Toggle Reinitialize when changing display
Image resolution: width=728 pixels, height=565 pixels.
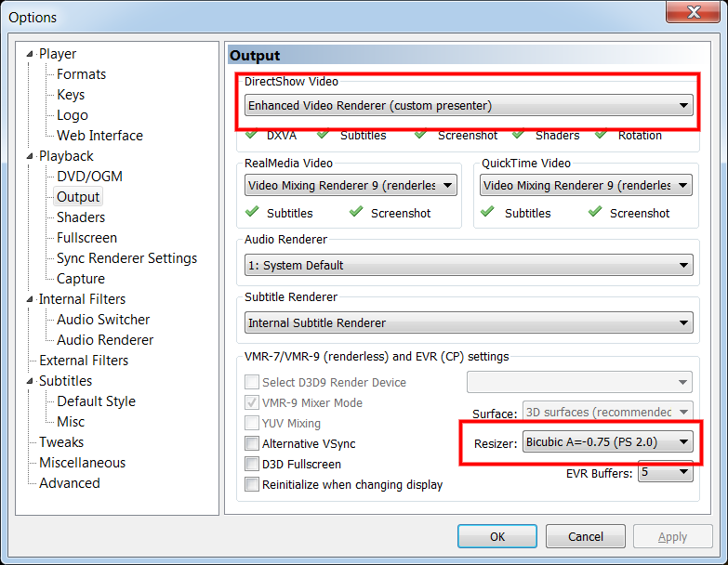point(252,485)
